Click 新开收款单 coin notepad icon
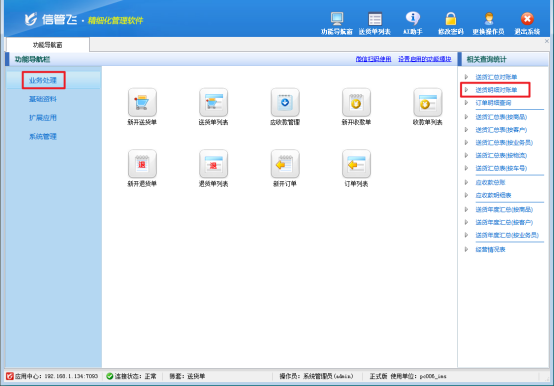Viewport: 554px width, 386px height. pyautogui.click(x=356, y=102)
